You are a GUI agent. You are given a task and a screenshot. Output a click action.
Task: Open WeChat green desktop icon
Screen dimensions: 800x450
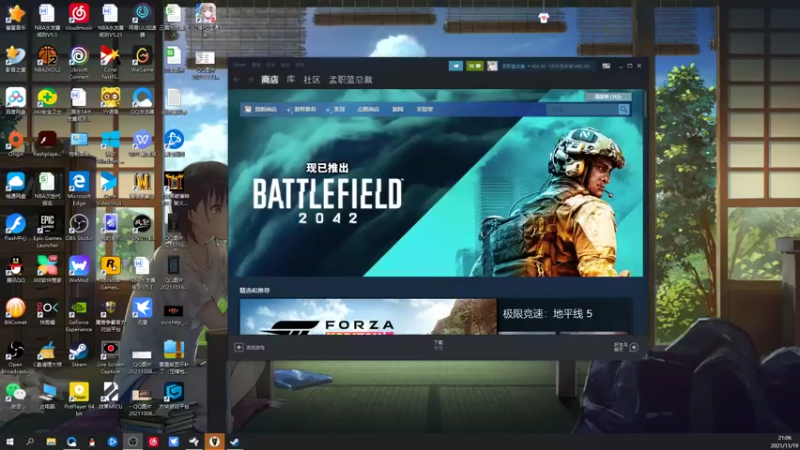(15, 396)
